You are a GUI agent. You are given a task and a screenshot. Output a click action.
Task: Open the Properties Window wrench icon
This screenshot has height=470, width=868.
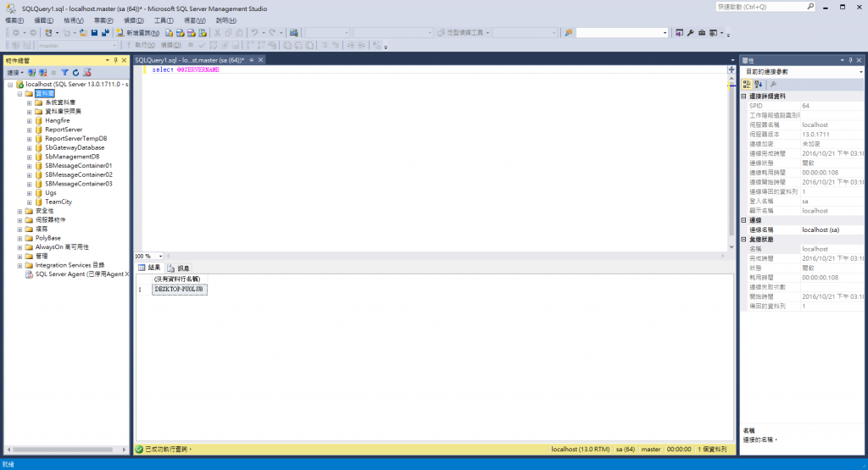coord(690,33)
